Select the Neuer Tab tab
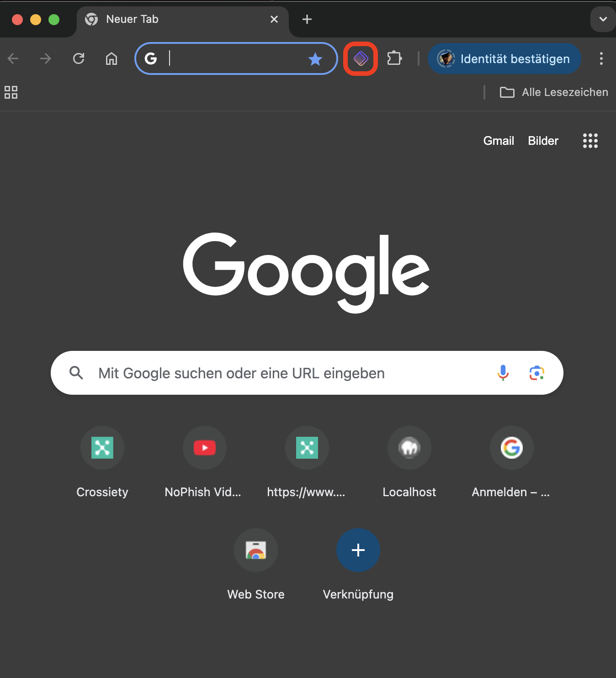This screenshot has width=616, height=678. (183, 19)
